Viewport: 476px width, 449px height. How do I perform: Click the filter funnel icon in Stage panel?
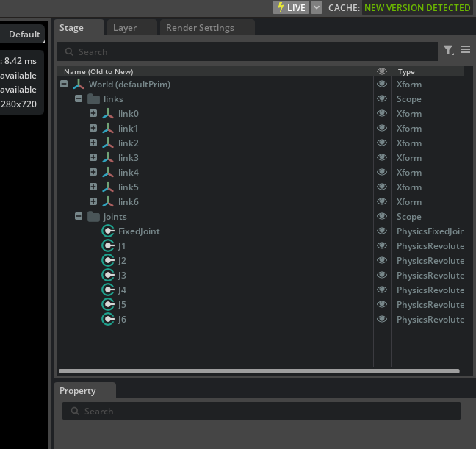[448, 50]
